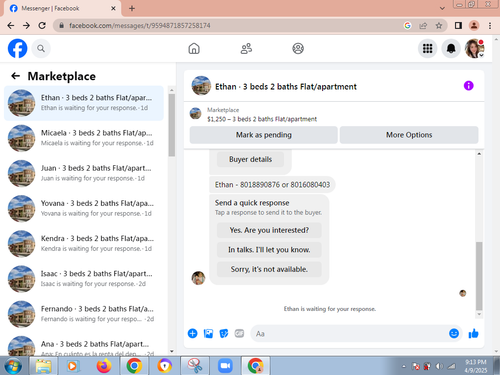
Task: Reload the page
Action: tap(42, 25)
